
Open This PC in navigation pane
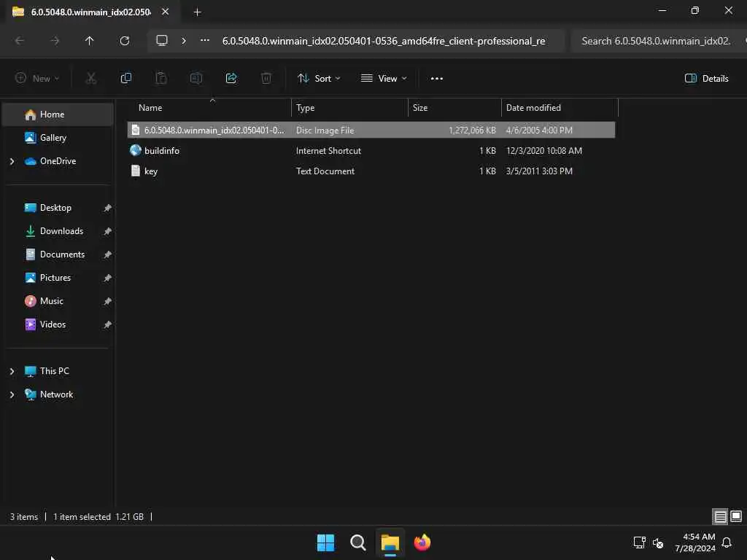point(58,371)
